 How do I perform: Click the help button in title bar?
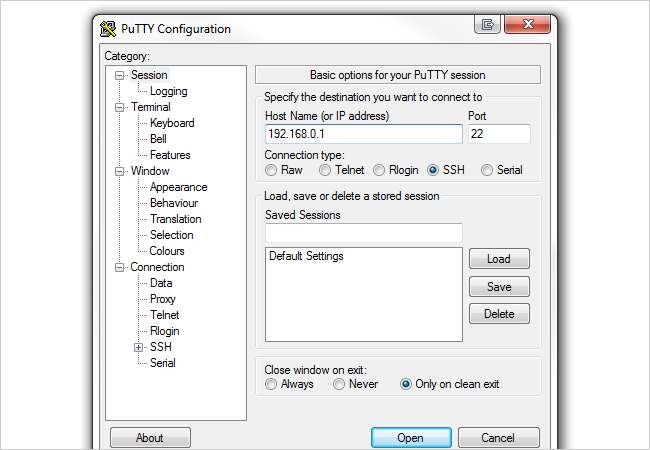point(487,25)
